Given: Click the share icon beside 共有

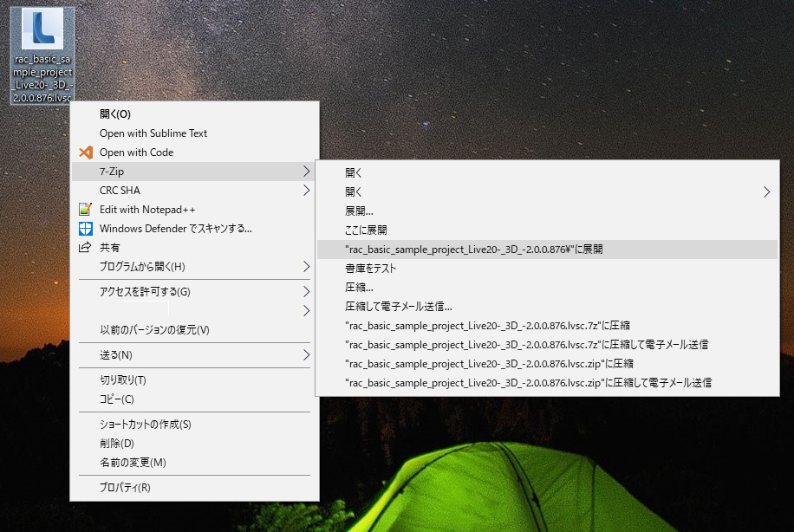Looking at the screenshot, I should 85,247.
